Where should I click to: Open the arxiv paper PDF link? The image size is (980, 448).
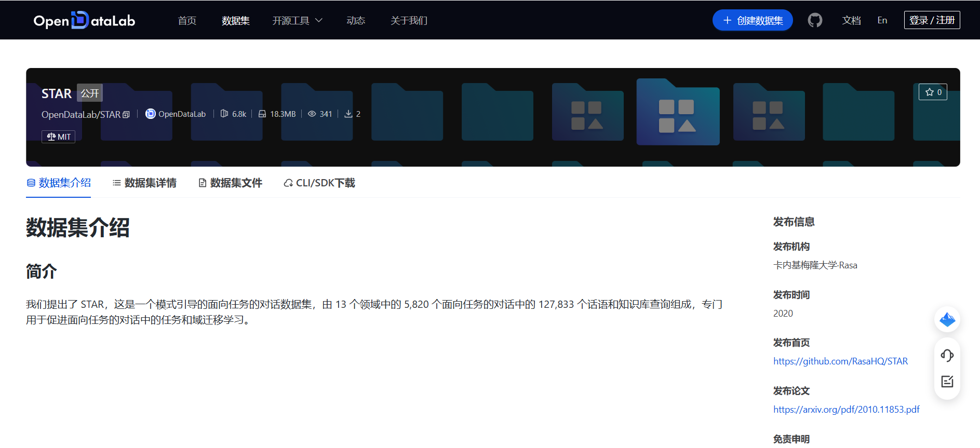[846, 409]
